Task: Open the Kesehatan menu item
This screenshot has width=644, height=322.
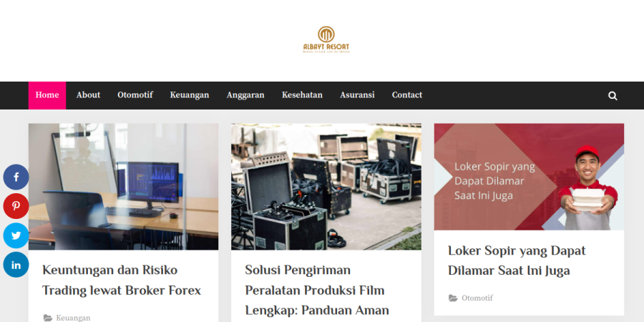Action: coord(302,95)
